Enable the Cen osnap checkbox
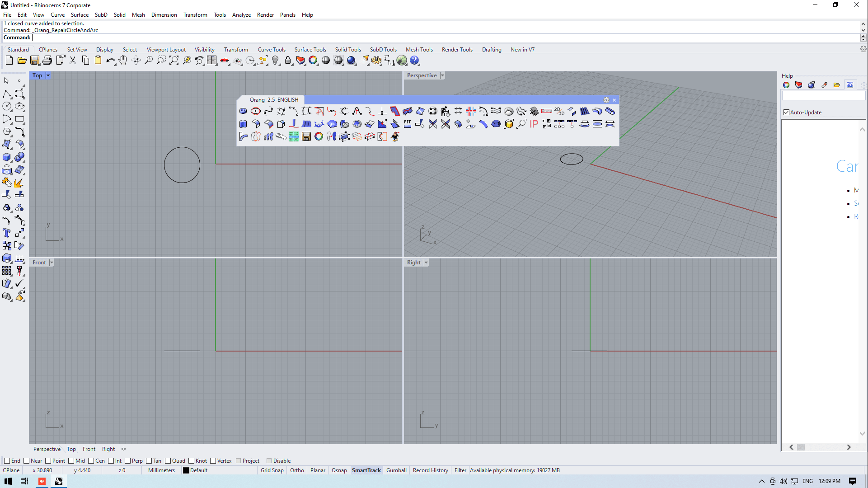Screen dimensions: 868x488 (x=91, y=461)
